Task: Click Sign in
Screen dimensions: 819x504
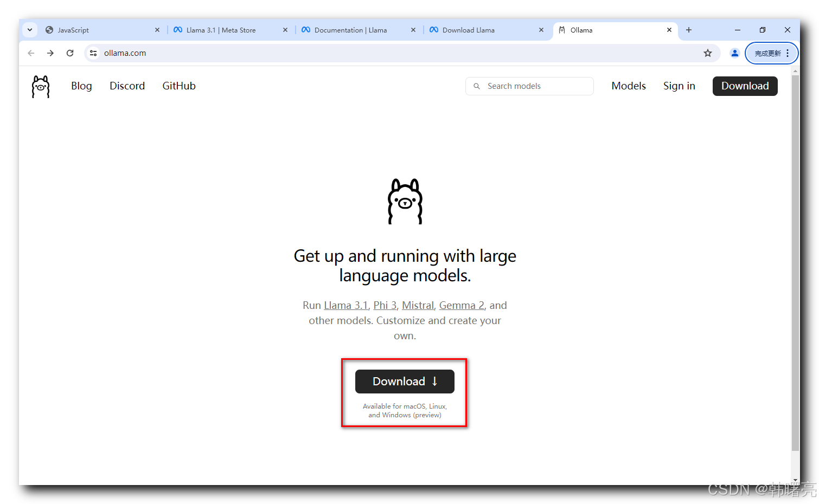Action: [x=679, y=86]
